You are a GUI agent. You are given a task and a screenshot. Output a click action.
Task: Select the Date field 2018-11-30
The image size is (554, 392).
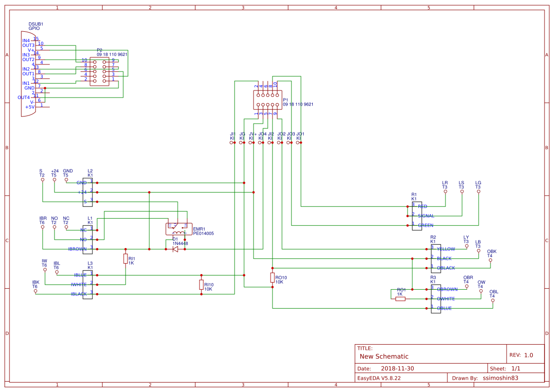[x=397, y=367]
